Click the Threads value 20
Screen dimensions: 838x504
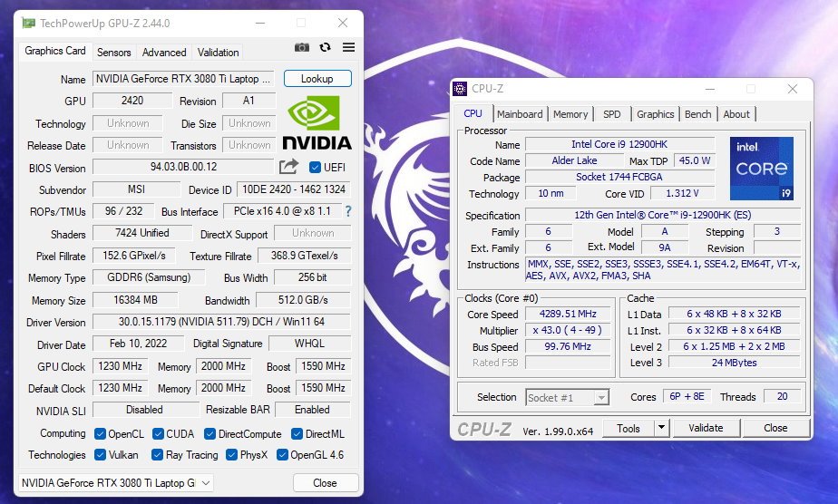click(x=783, y=396)
